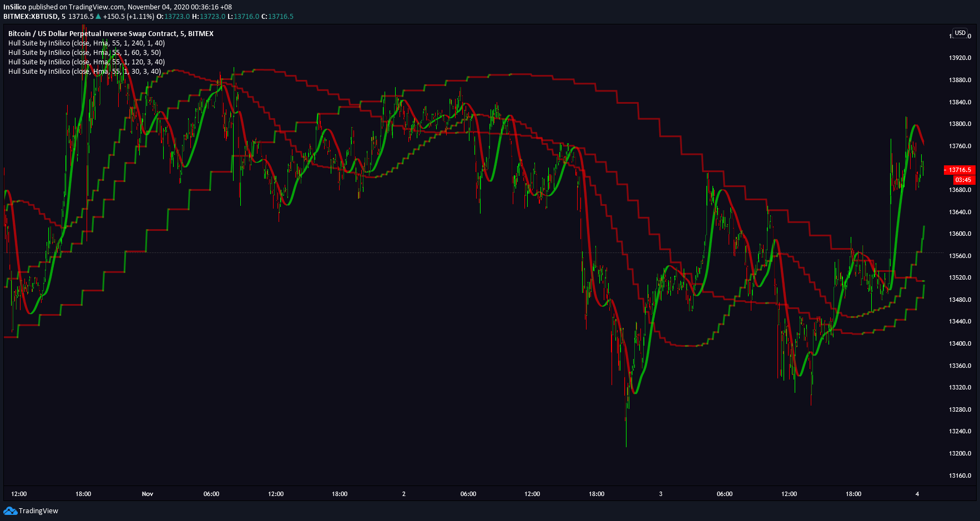Click the day 4 marker on time axis
This screenshot has height=521, width=980.
(917, 494)
